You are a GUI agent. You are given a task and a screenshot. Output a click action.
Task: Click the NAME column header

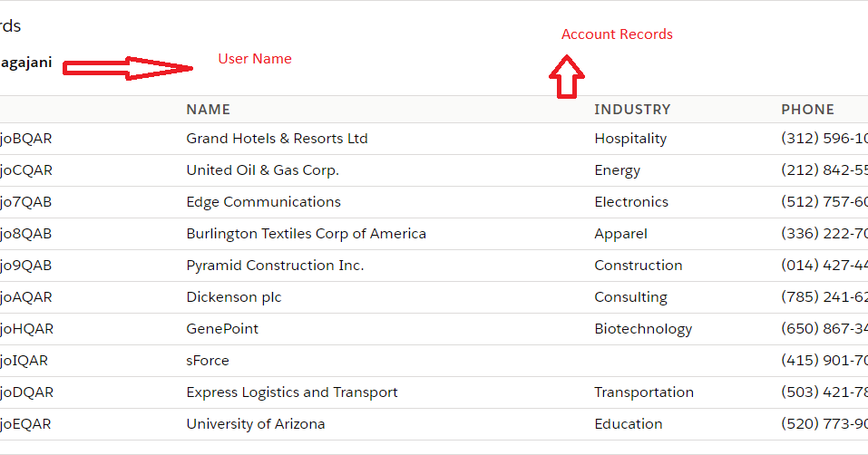coord(208,110)
